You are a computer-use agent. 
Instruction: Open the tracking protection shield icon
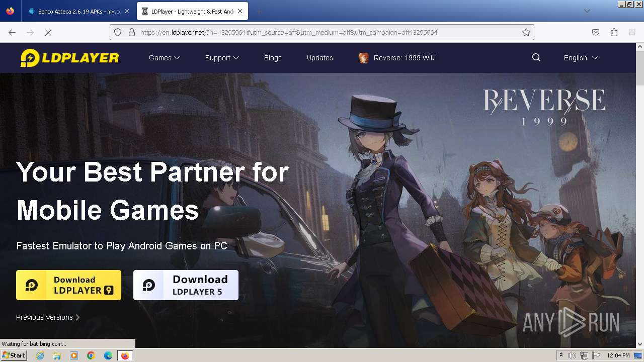coord(118,32)
